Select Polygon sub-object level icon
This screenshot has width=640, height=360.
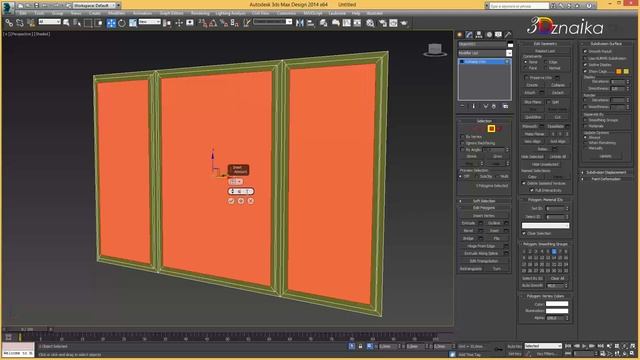(491, 129)
